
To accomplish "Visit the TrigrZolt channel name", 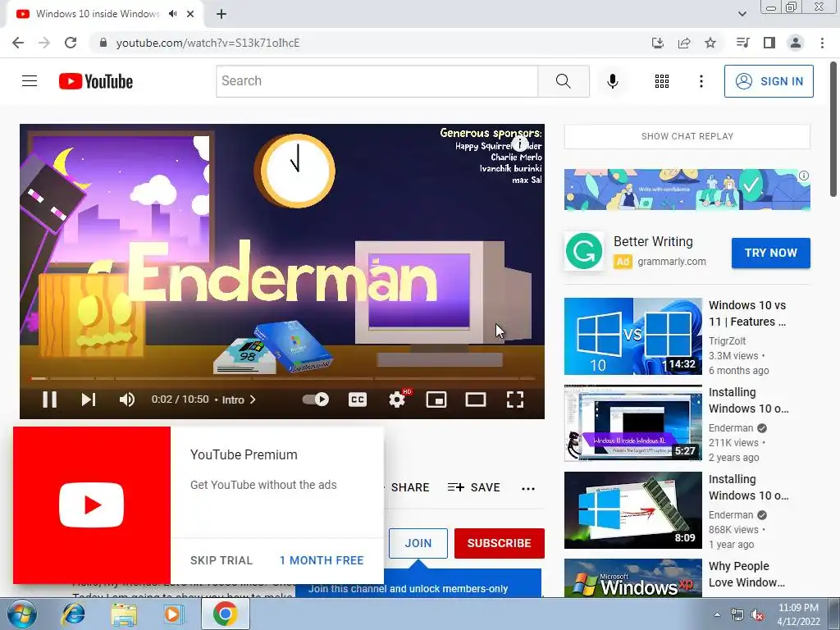I will click(727, 340).
